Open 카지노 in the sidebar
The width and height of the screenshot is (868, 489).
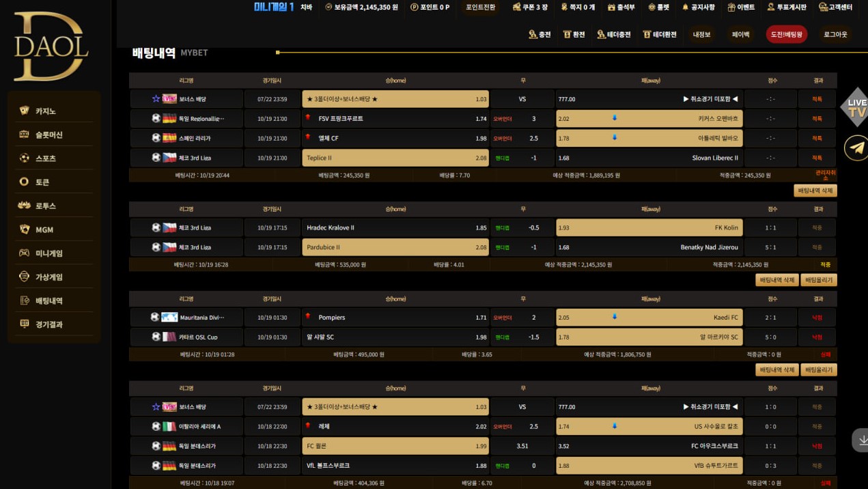point(46,111)
